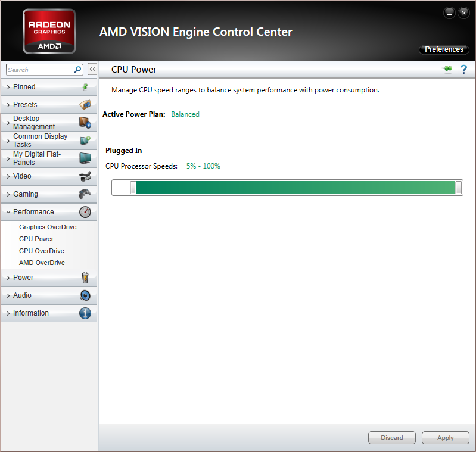Expand the Common Display Tasks chevron
Screen dimensions: 476x452
pyautogui.click(x=8, y=141)
